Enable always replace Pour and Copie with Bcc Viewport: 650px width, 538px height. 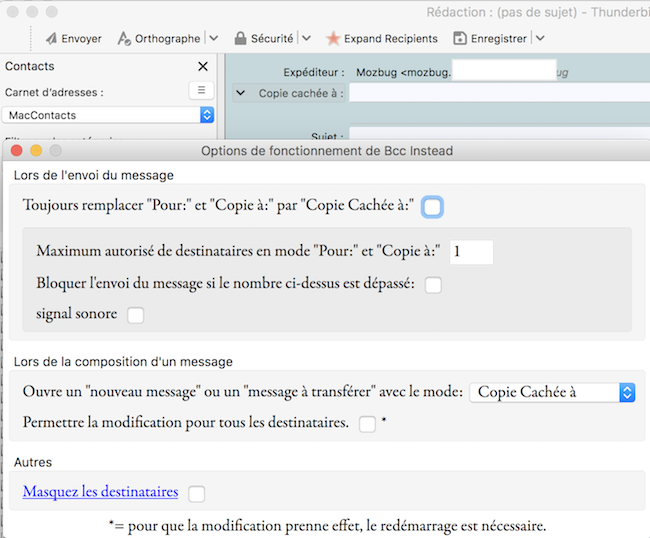(x=432, y=207)
